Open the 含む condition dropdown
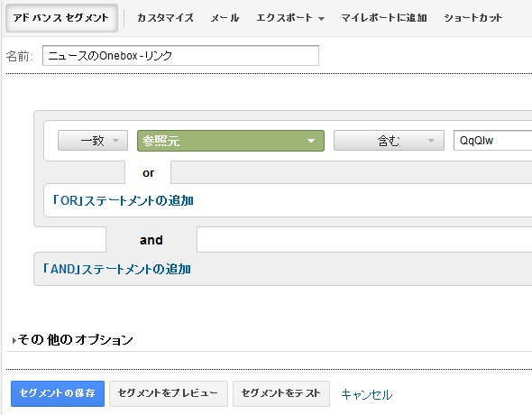This screenshot has height=415, width=532. [x=389, y=141]
